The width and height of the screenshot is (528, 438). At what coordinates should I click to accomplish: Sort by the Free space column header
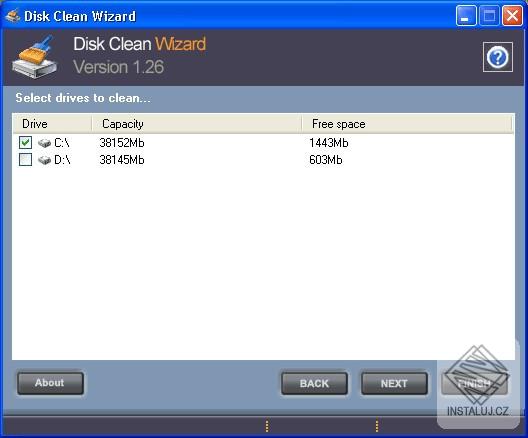[x=407, y=124]
